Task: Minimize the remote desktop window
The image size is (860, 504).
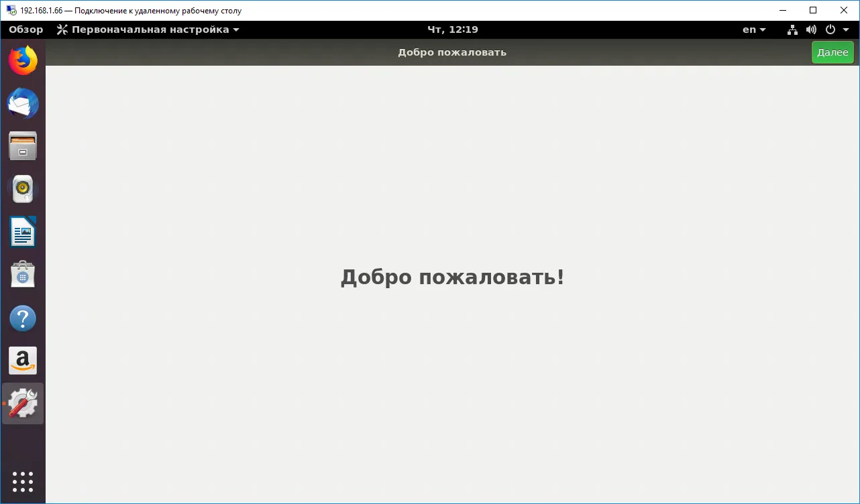Action: [x=782, y=10]
